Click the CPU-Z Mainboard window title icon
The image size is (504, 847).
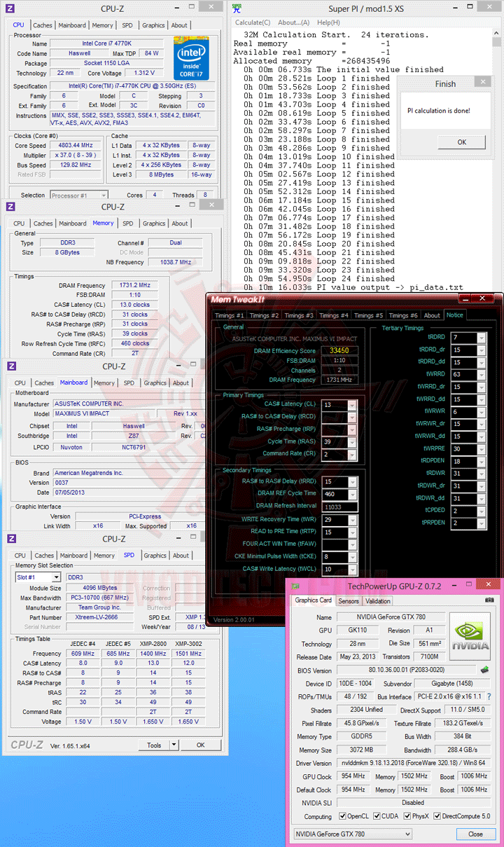click(10, 366)
